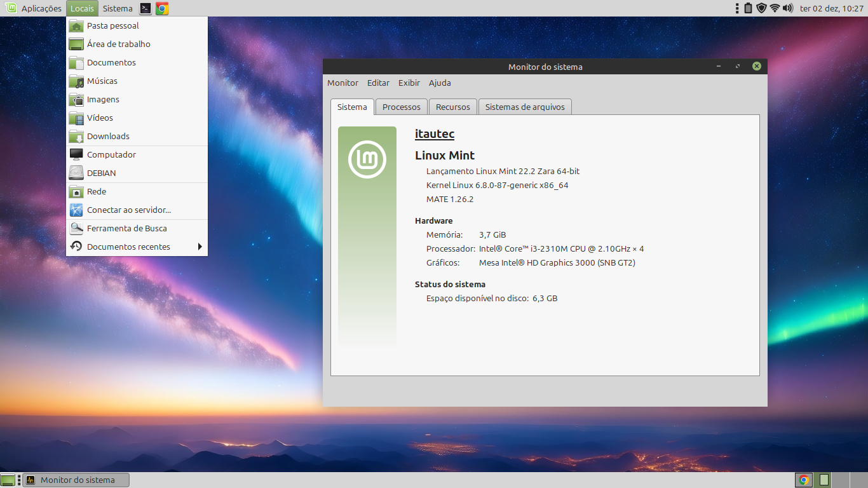Image resolution: width=868 pixels, height=488 pixels.
Task: Click the Linux Mint menu logo icon
Action: point(11,8)
